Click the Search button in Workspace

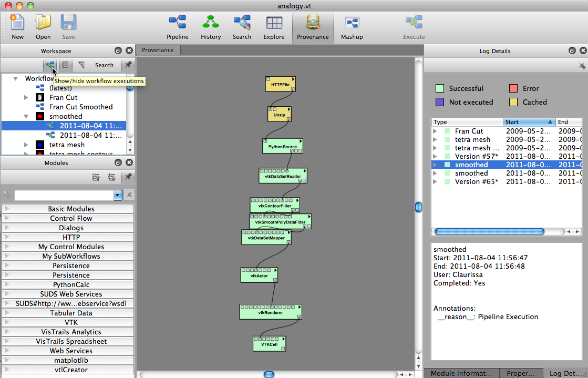pos(104,65)
